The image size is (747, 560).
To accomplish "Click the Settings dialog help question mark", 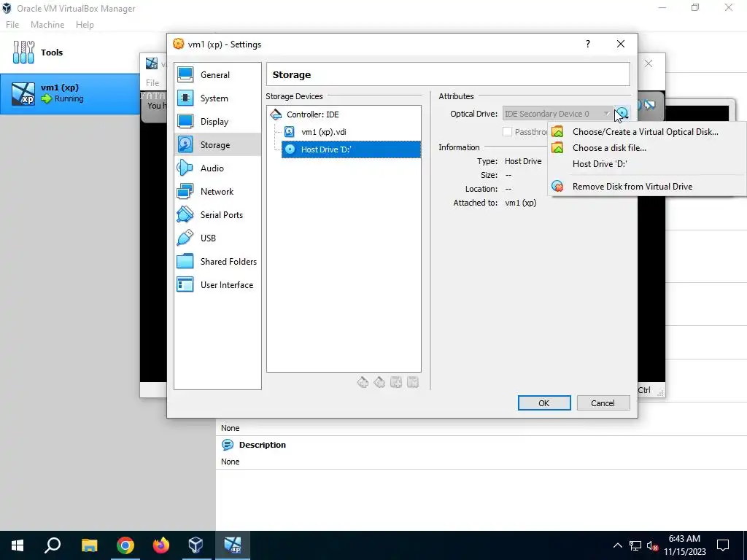I will [588, 44].
